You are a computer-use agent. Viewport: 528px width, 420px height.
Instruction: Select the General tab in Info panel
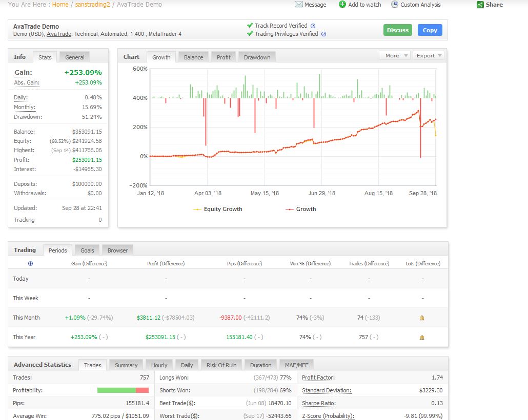tap(75, 57)
